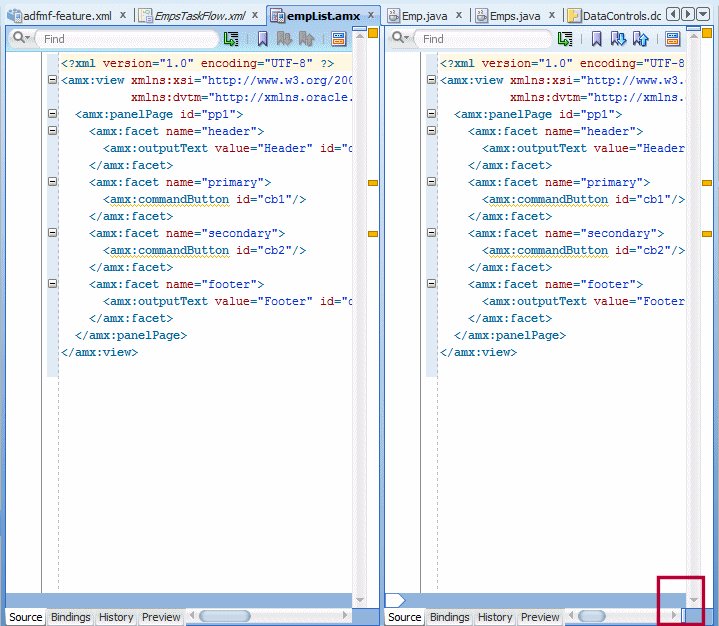Close the adfmf-feature.xml tab

pos(123,15)
